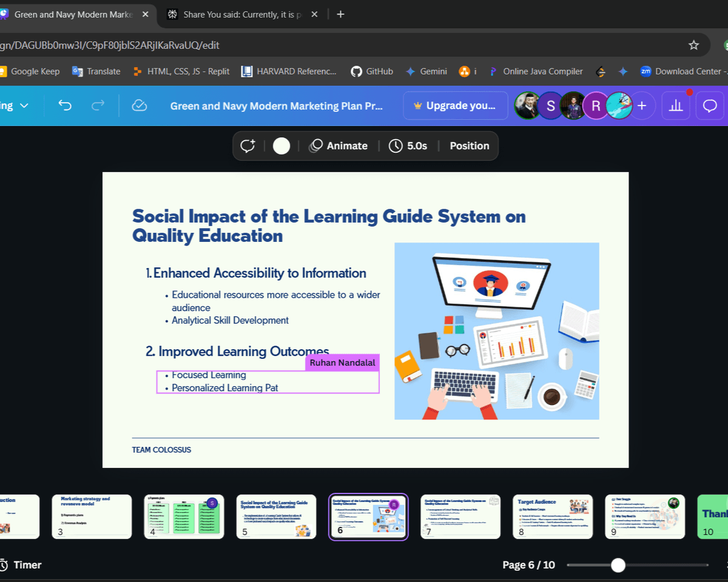Open the Timer tool
Screen dimensions: 728x582
click(21, 565)
